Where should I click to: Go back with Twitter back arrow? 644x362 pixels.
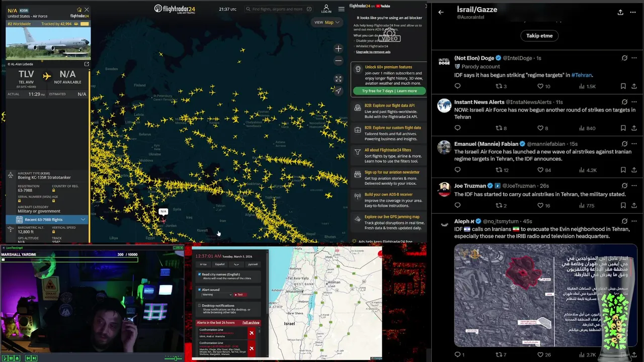coord(441,12)
